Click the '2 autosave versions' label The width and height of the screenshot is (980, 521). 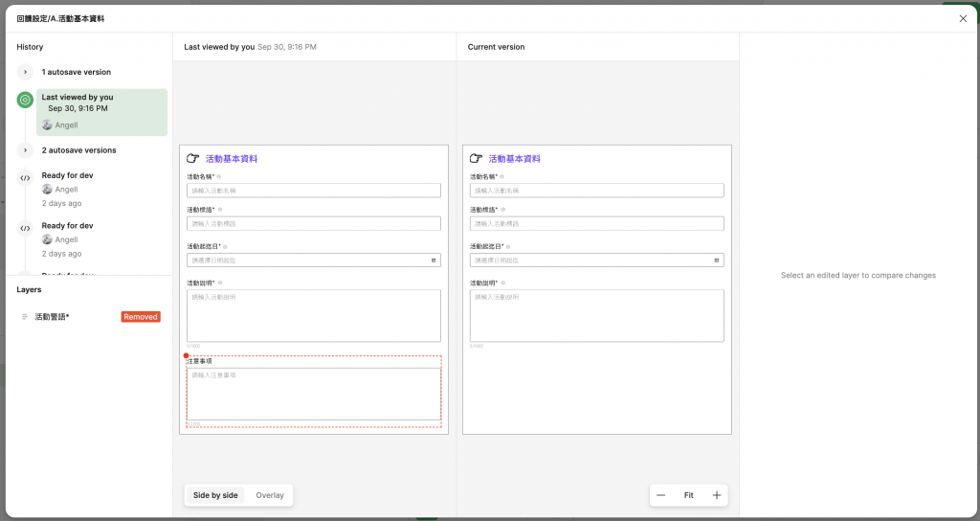[78, 150]
